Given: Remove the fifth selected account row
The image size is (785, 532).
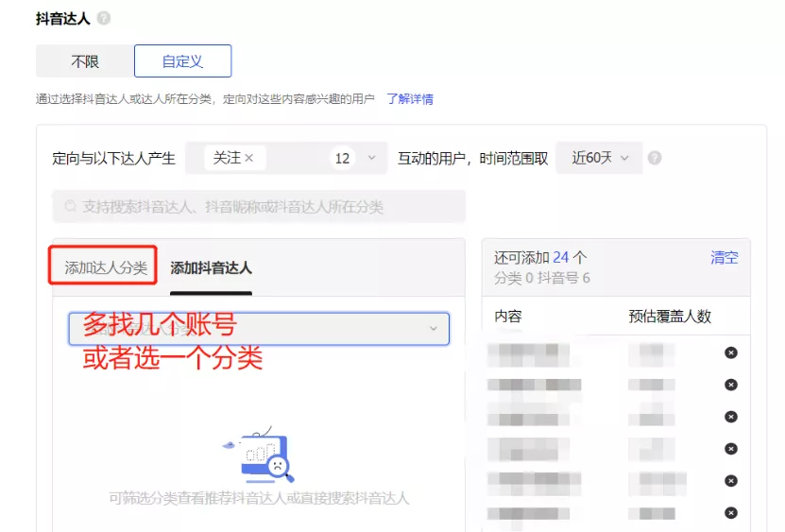Looking at the screenshot, I should [731, 481].
